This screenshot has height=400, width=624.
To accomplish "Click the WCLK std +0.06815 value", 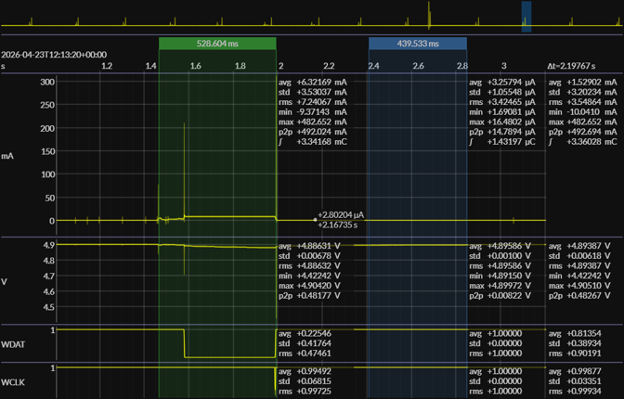I will pyautogui.click(x=305, y=381).
